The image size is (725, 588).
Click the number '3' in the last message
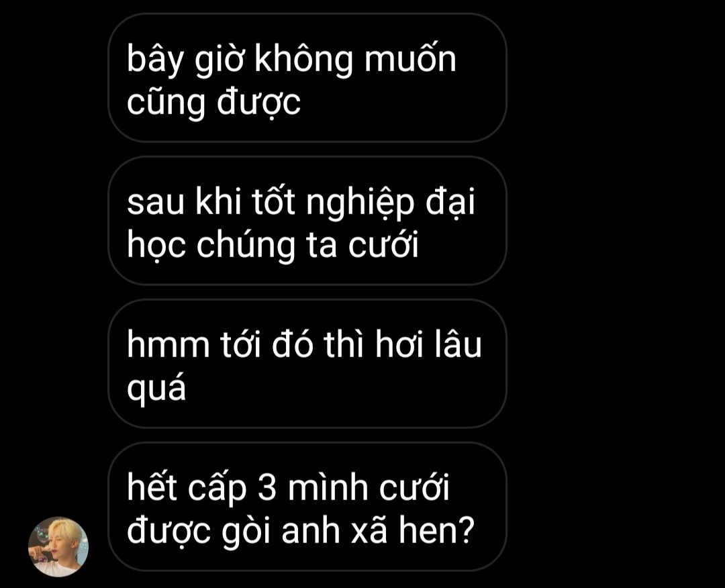point(267,488)
